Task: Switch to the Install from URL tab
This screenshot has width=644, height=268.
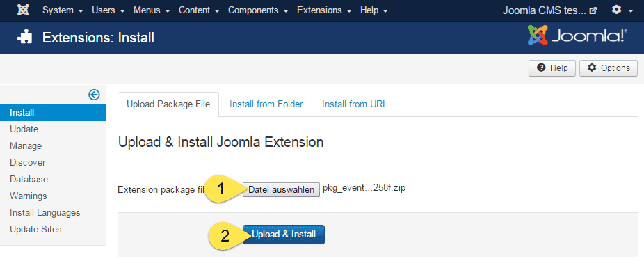Action: (355, 104)
